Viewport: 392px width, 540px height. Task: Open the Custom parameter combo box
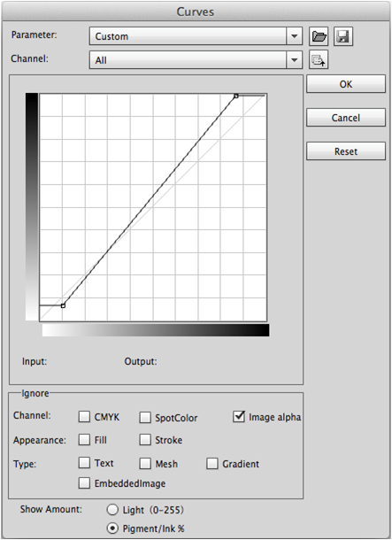pyautogui.click(x=196, y=36)
